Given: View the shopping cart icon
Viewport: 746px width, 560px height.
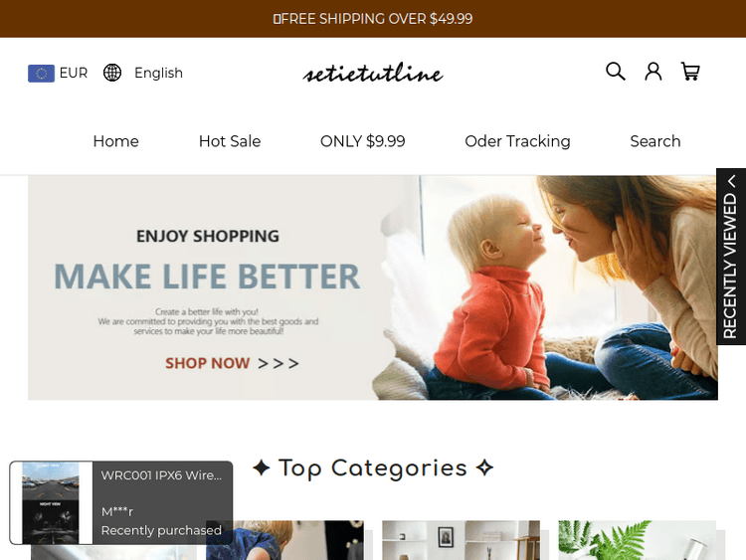Looking at the screenshot, I should (690, 72).
